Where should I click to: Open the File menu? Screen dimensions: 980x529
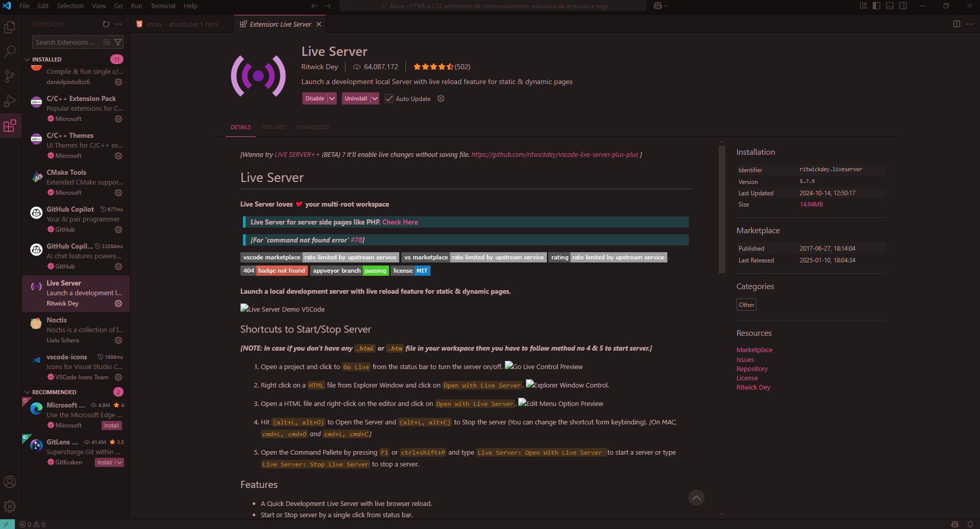(24, 6)
